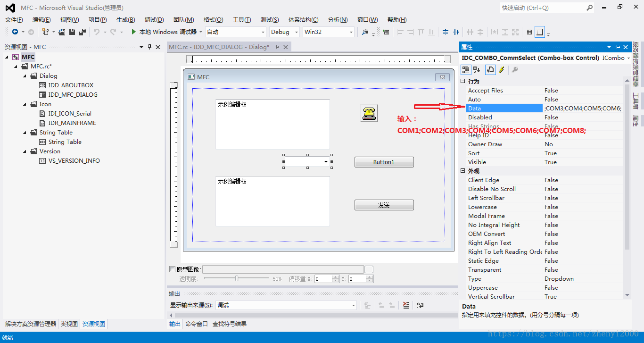644x343 pixels.
Task: Click the test dialog toolbar icon
Action: (x=386, y=32)
